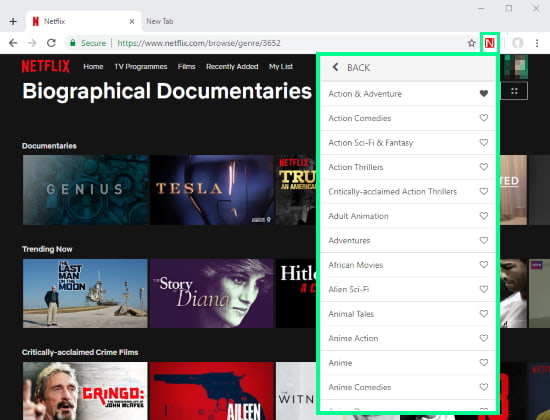Open Action Sci-Fi & Fantasy genre
This screenshot has height=420, width=550.
[371, 143]
